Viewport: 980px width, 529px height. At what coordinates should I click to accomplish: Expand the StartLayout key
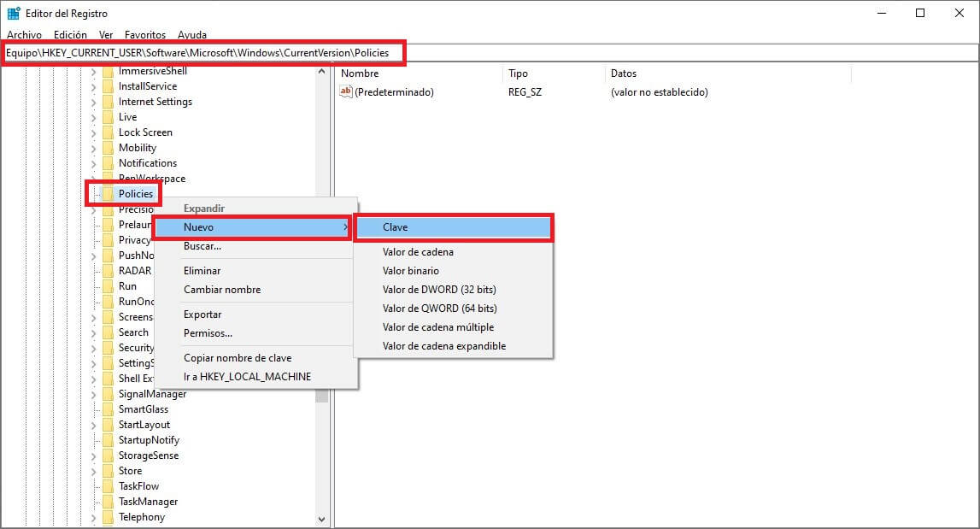point(93,426)
